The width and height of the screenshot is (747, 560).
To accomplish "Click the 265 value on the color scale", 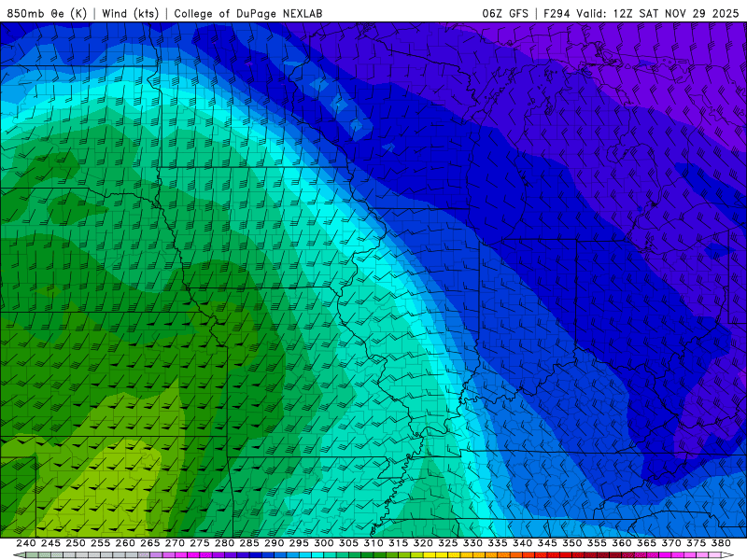I will click(149, 543).
